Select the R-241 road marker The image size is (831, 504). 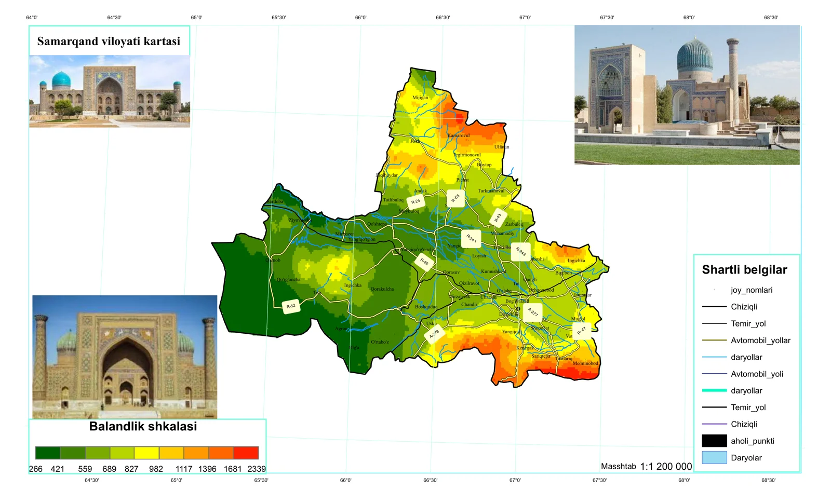[471, 239]
